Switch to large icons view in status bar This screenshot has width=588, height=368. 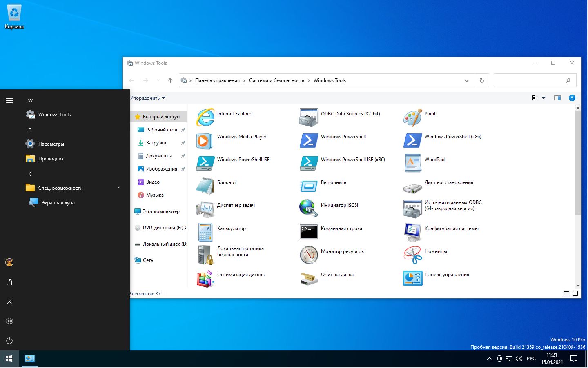575,293
